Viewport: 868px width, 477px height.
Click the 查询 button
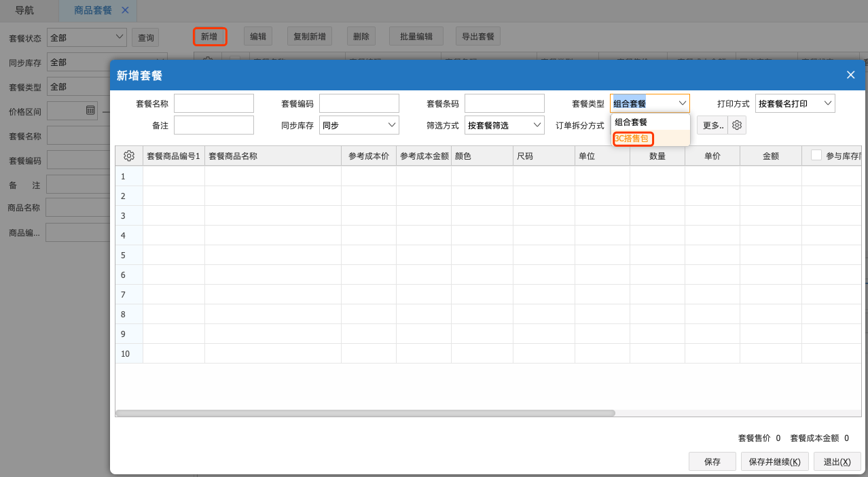point(146,38)
